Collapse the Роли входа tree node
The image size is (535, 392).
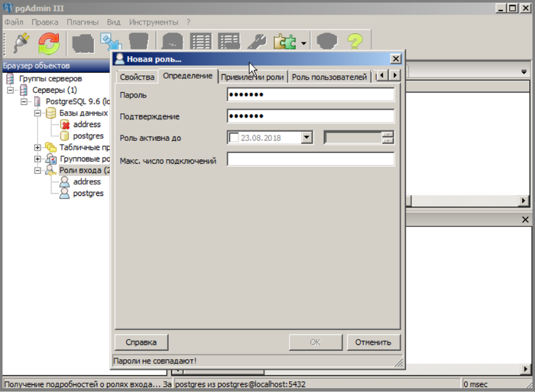[x=37, y=170]
